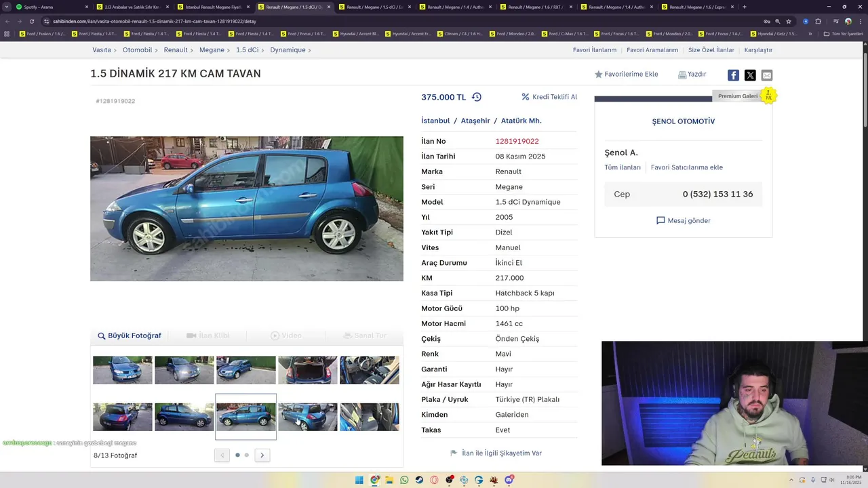Open first front-view car thumbnail

[123, 370]
